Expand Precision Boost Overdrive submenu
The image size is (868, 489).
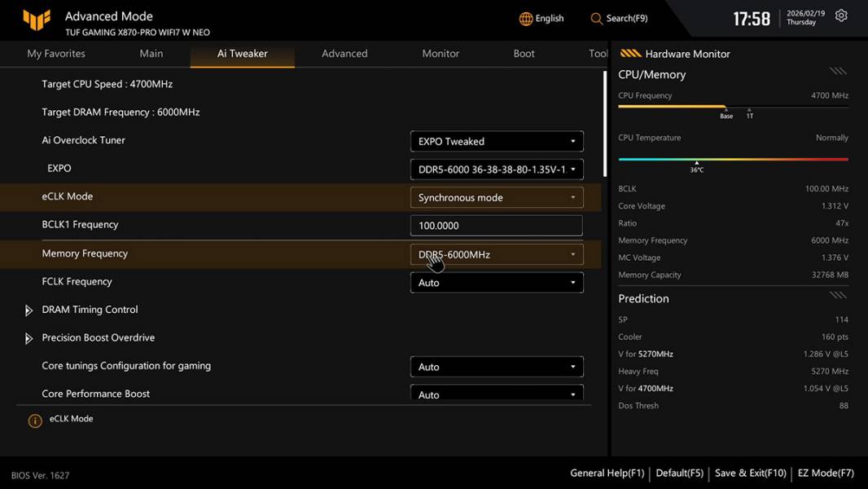(29, 338)
